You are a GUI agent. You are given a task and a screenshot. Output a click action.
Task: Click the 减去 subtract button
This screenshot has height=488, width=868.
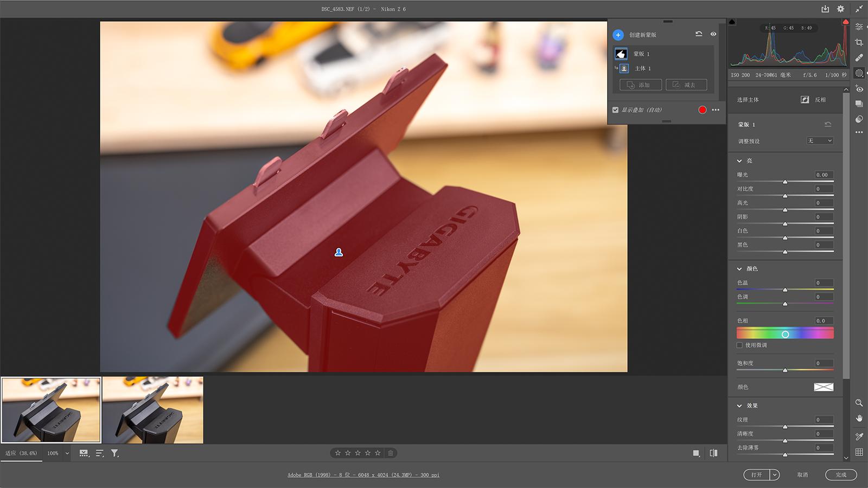[x=686, y=85]
